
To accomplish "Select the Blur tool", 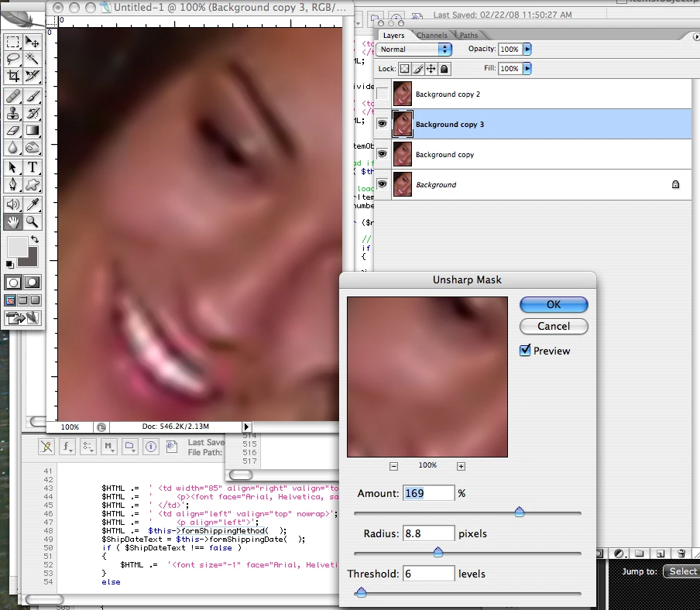I will pos(13,147).
